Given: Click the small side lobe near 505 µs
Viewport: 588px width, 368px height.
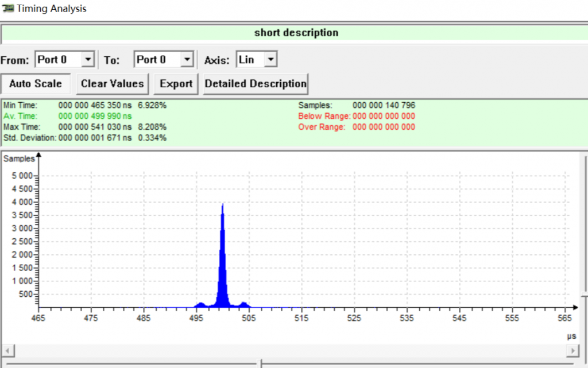Looking at the screenshot, I should (x=244, y=304).
